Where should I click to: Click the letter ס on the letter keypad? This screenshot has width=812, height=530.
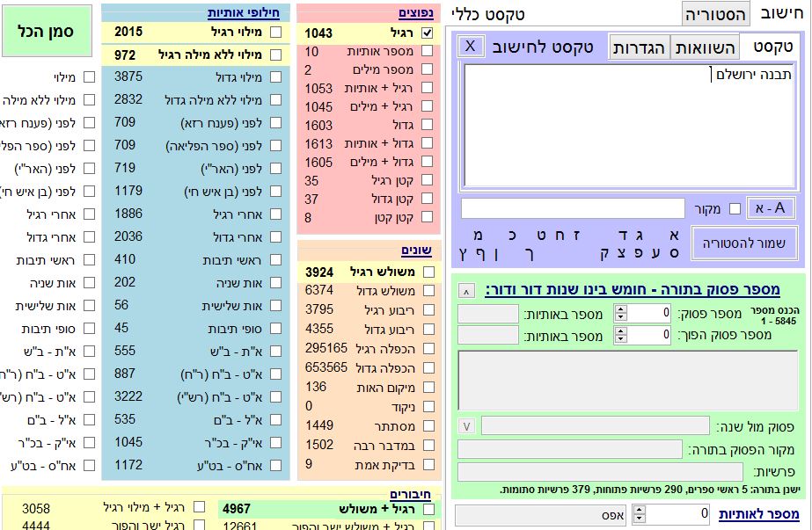[675, 253]
